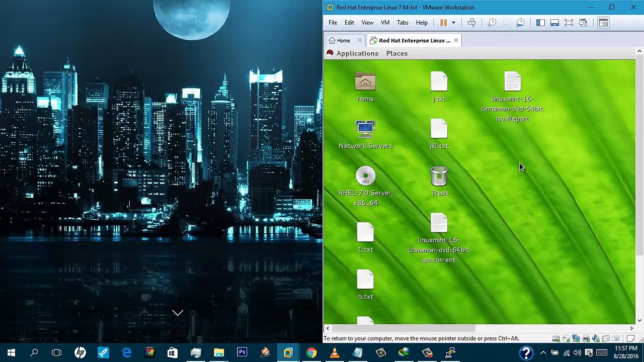
Task: Open Windows taskbar search
Action: click(x=34, y=352)
